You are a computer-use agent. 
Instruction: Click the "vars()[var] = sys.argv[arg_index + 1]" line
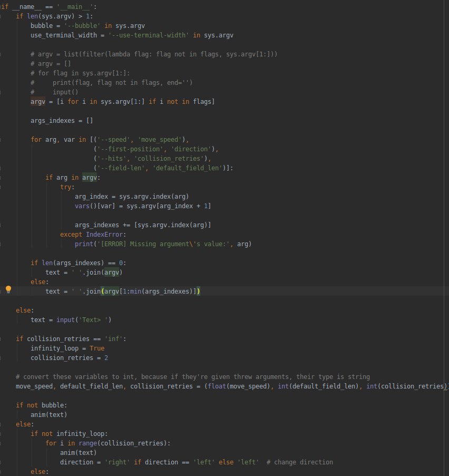pos(143,206)
